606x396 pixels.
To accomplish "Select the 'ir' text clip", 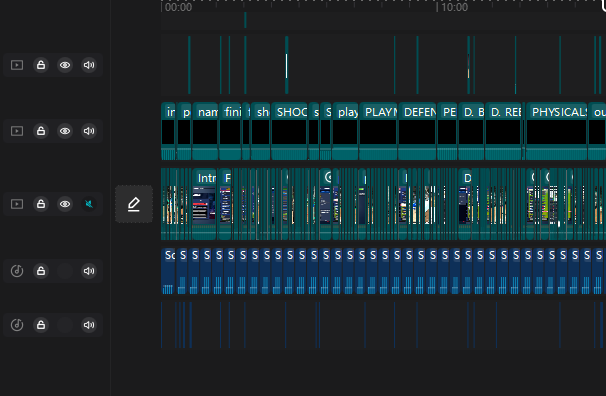I will (x=168, y=131).
